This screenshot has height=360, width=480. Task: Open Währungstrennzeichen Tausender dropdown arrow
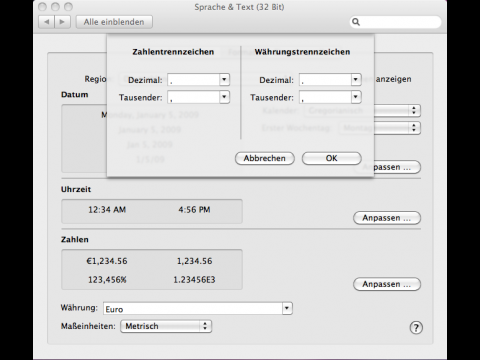click(356, 97)
